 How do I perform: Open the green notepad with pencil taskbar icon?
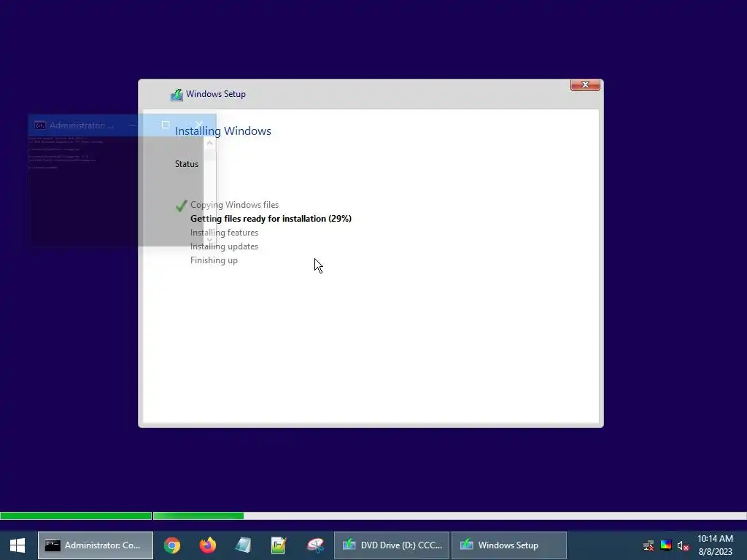(x=279, y=545)
